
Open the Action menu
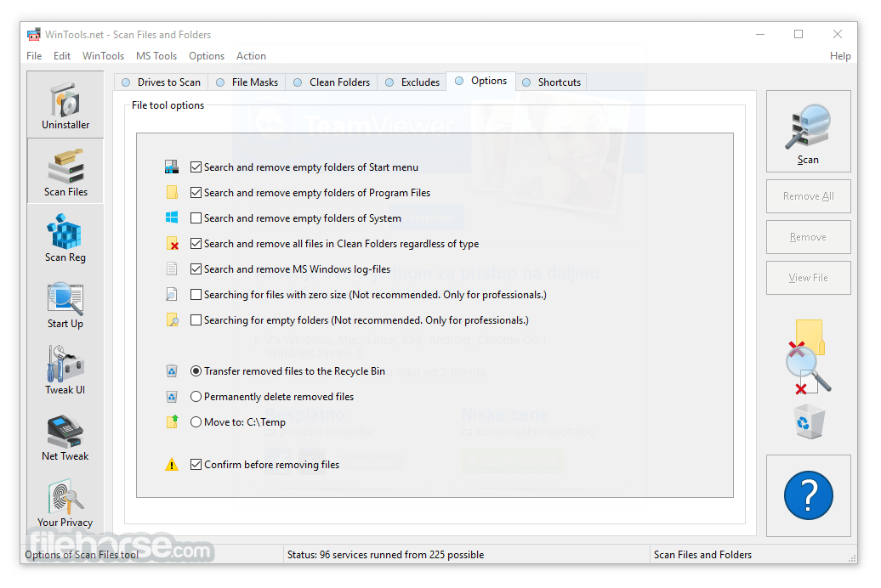(x=251, y=56)
